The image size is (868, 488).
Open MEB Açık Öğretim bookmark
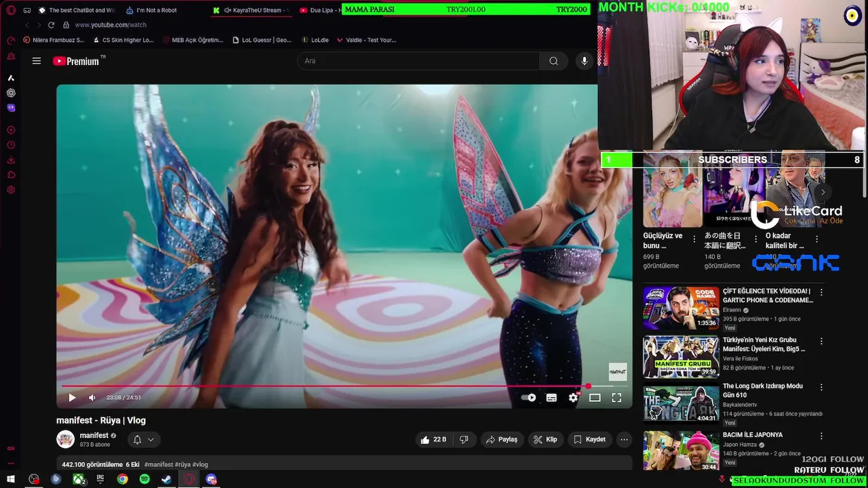193,40
